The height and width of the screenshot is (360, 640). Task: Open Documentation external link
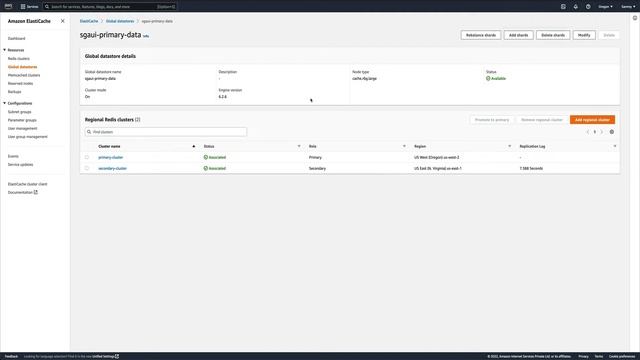click(x=22, y=192)
